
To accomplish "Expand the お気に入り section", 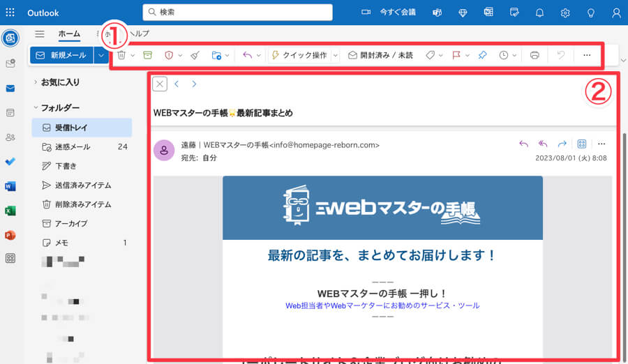I will coord(36,82).
